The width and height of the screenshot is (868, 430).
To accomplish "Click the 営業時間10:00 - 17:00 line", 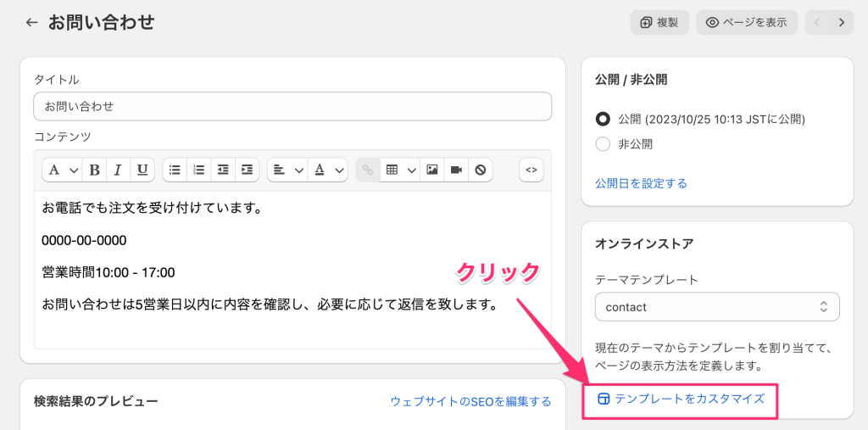I will pos(108,272).
